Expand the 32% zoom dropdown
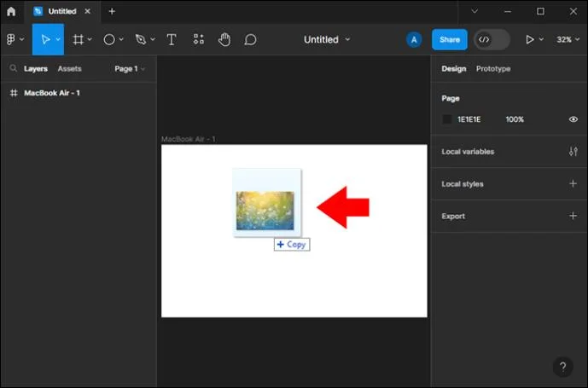 (568, 39)
